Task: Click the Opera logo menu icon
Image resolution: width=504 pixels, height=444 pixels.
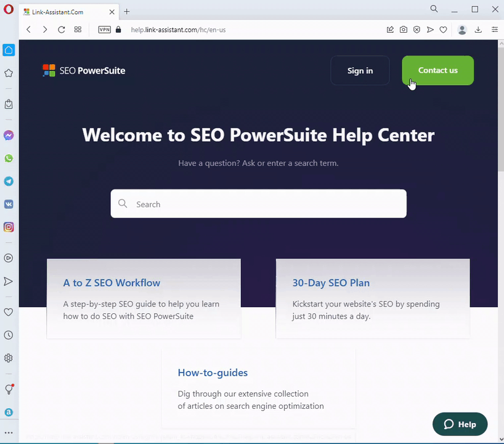Action: (9, 9)
